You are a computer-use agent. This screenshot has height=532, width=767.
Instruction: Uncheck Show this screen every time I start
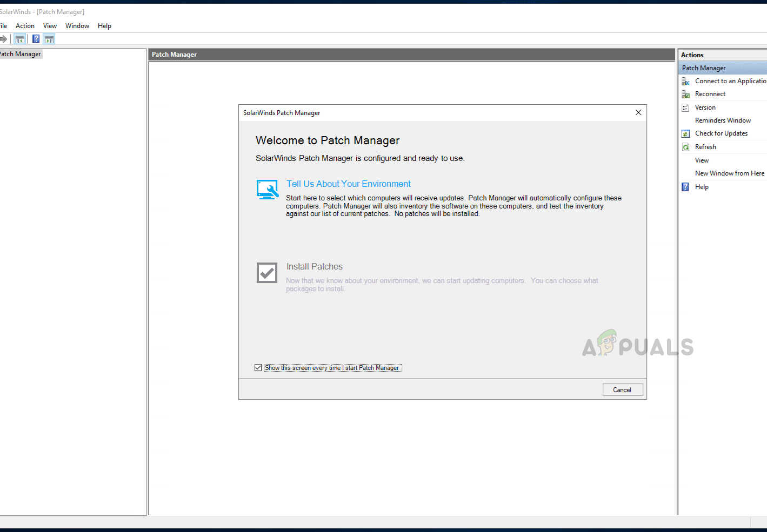pyautogui.click(x=258, y=368)
